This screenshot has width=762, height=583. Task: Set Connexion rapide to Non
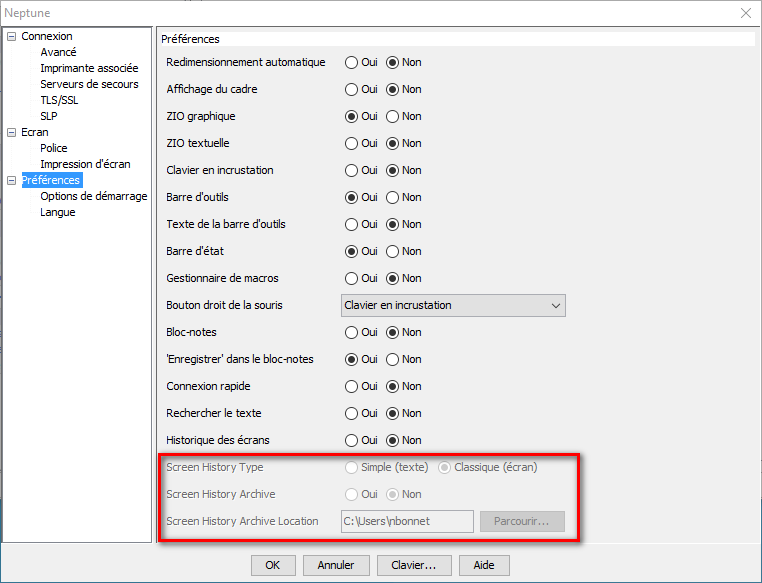[404, 386]
